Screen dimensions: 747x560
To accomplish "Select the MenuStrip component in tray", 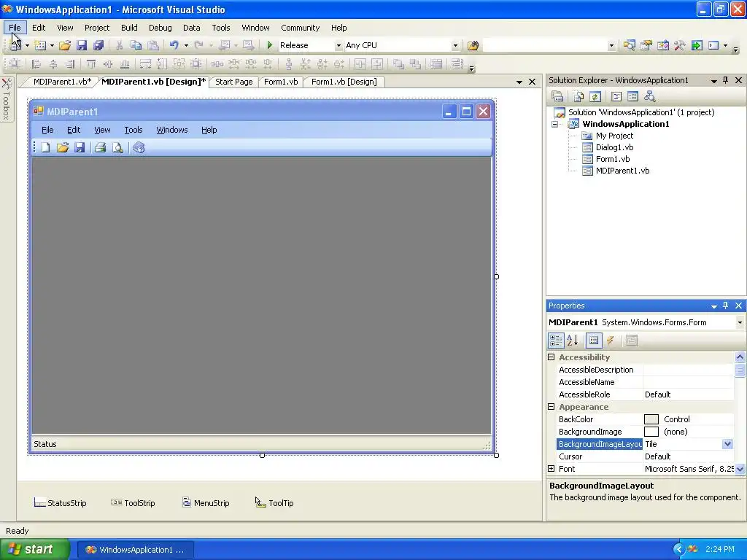I will coord(206,503).
